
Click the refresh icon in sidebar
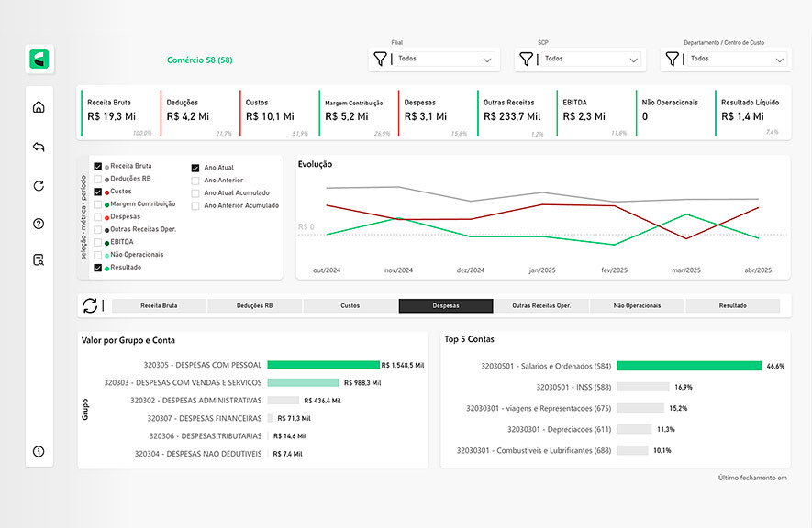[x=39, y=186]
